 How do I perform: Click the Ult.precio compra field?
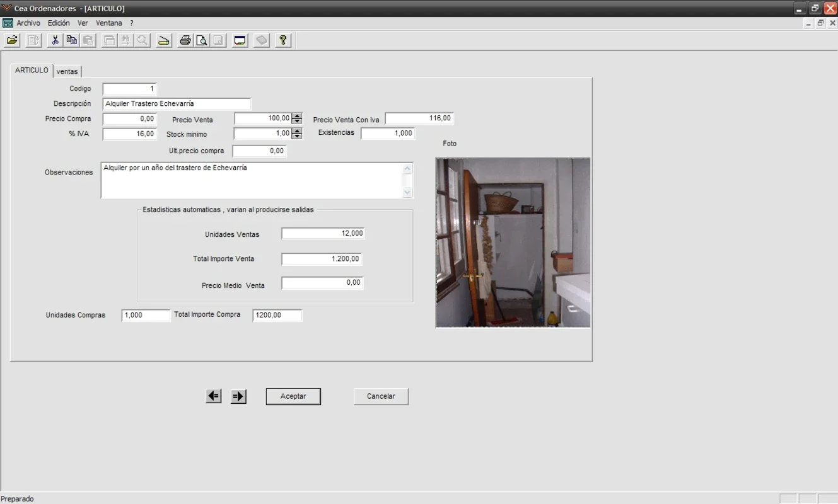coord(259,151)
